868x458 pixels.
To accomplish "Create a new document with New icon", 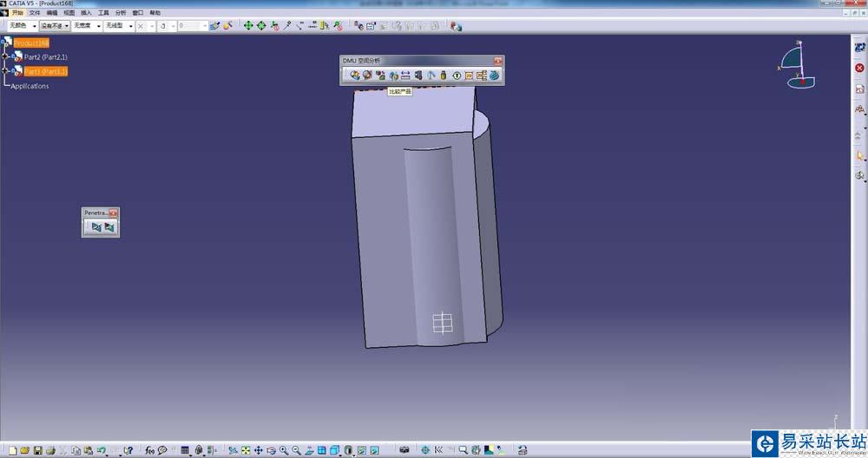I will click(13, 451).
